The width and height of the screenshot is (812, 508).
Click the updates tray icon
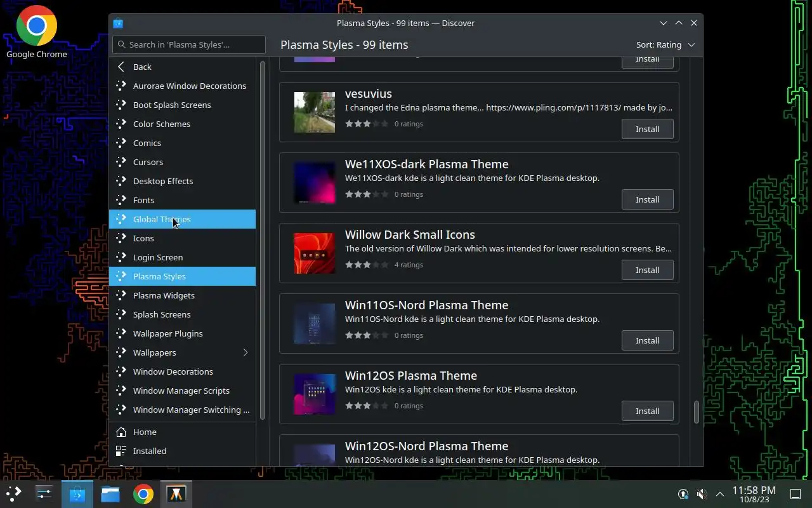(x=683, y=494)
